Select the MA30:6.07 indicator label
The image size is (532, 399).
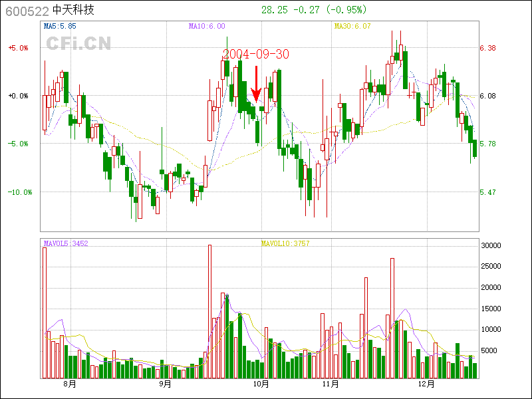pyautogui.click(x=352, y=26)
